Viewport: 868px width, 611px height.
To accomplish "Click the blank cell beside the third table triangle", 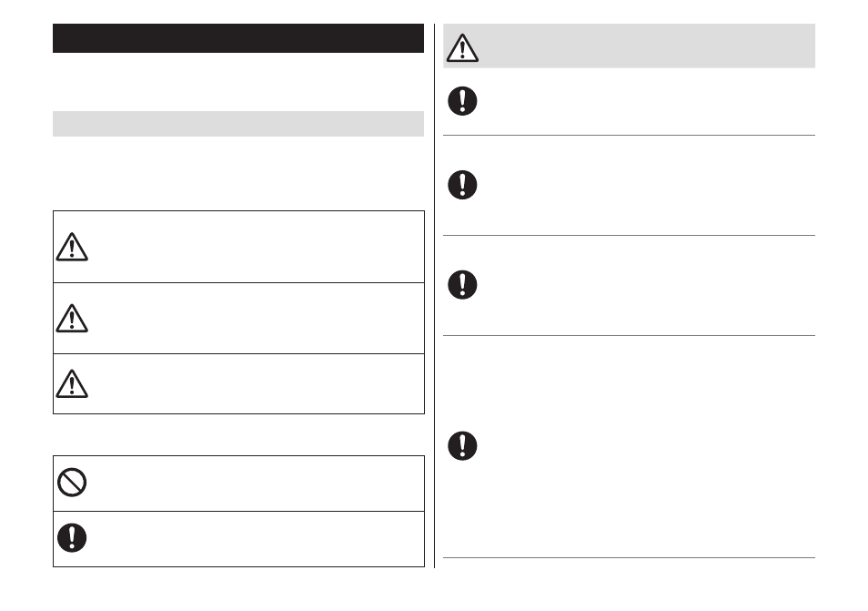I will coord(257,383).
